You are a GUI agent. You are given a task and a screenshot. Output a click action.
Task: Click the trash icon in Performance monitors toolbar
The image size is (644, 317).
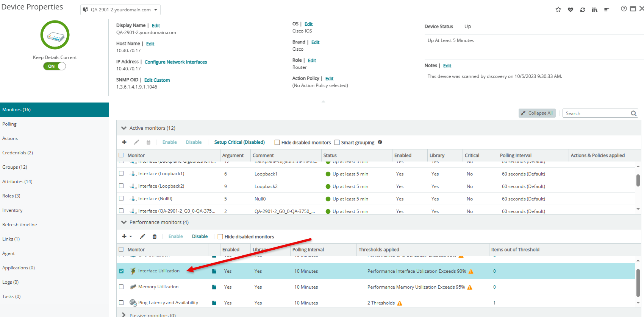(155, 236)
